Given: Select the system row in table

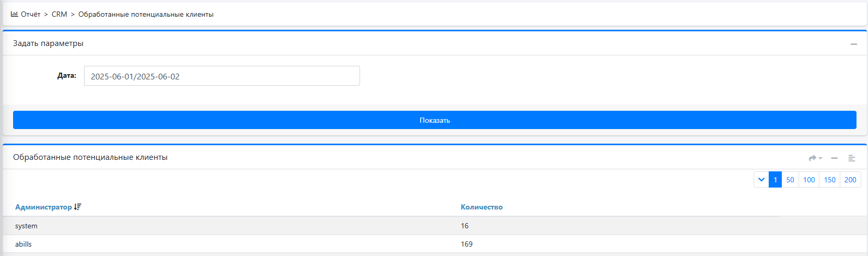Looking at the screenshot, I should point(434,226).
